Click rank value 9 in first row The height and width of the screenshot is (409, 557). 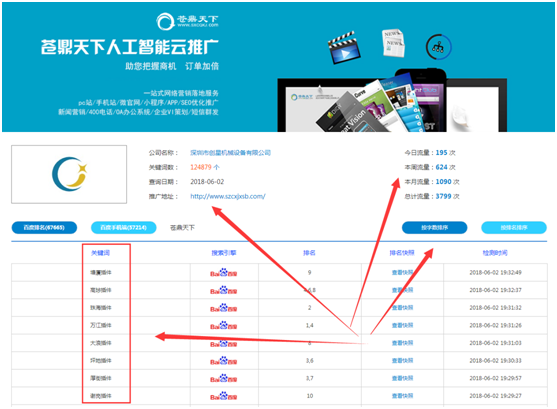coord(309,273)
